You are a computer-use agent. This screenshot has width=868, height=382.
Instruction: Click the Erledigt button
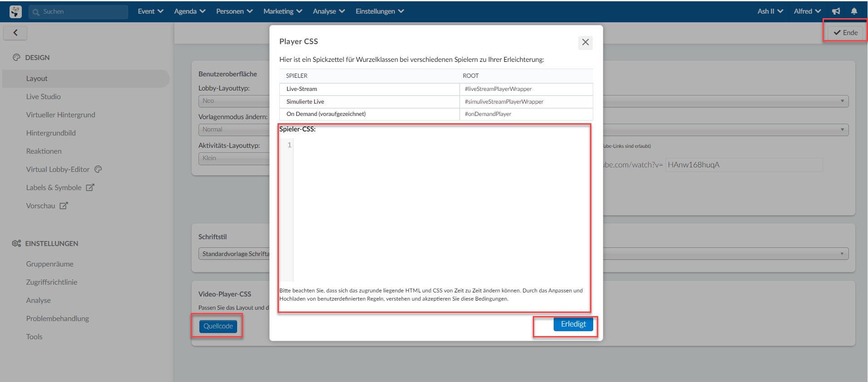click(573, 324)
